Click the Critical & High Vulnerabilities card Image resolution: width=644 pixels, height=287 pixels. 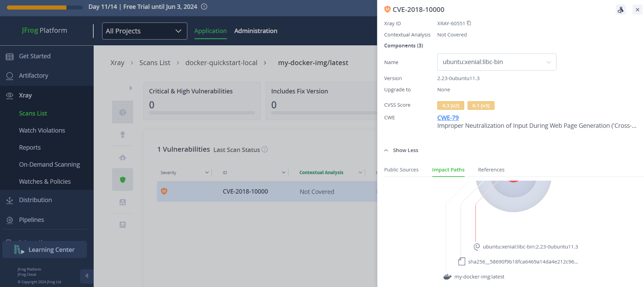202,101
